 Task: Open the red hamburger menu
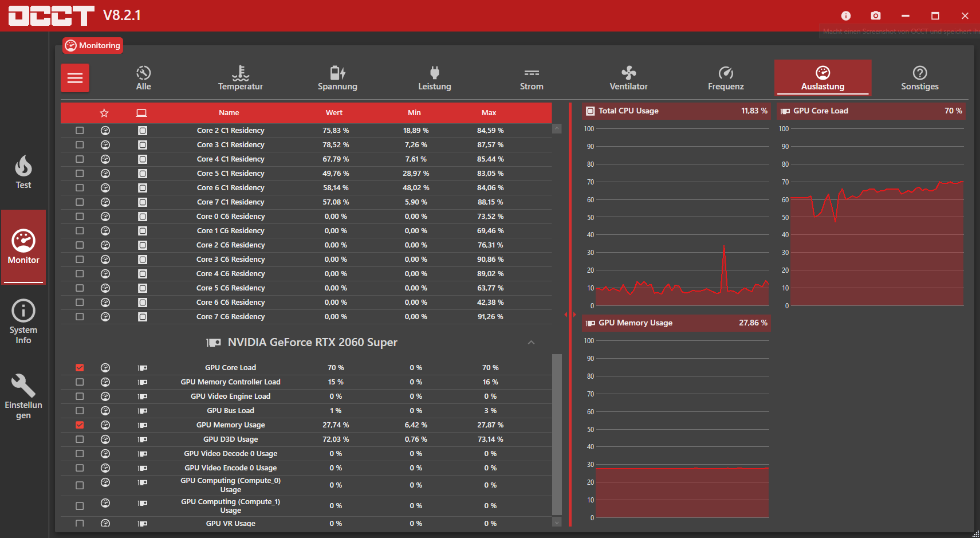75,78
